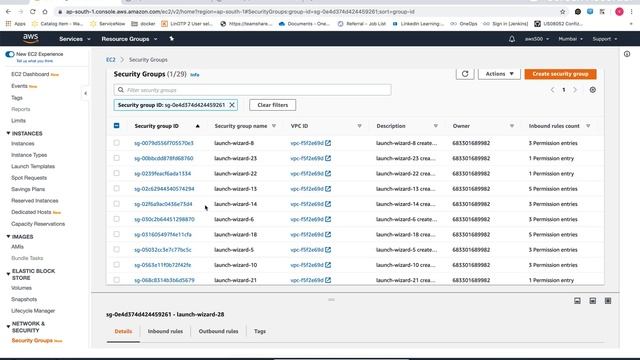The width and height of the screenshot is (640, 360).
Task: Open VPC link icon for launch-wizard-6
Action: click(x=328, y=219)
